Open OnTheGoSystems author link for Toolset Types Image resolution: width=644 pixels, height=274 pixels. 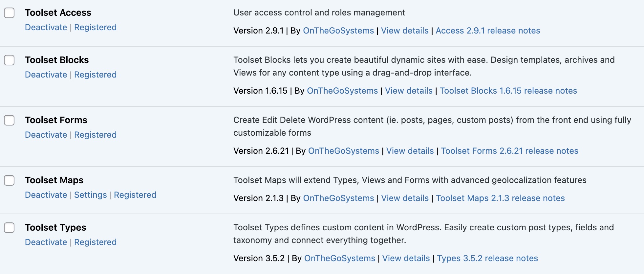point(340,258)
